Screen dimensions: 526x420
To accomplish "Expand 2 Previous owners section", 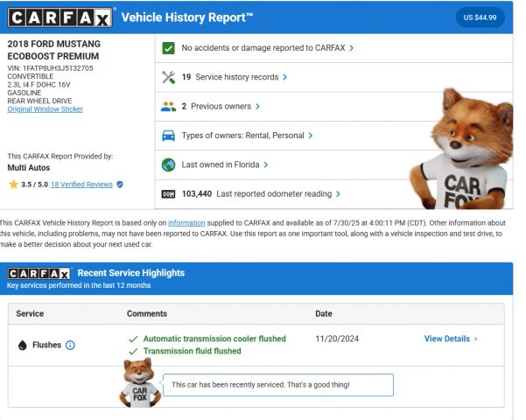I will (x=219, y=107).
